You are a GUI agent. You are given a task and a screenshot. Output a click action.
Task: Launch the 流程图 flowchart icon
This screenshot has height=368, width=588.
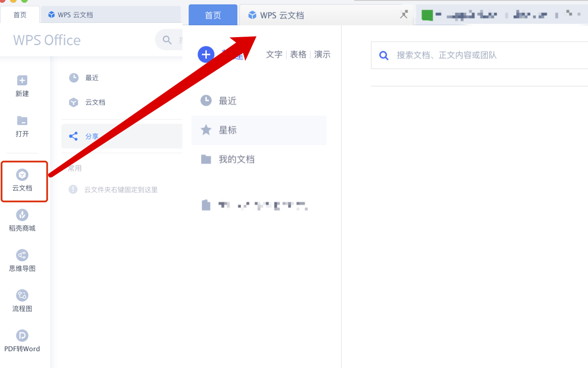tap(22, 295)
